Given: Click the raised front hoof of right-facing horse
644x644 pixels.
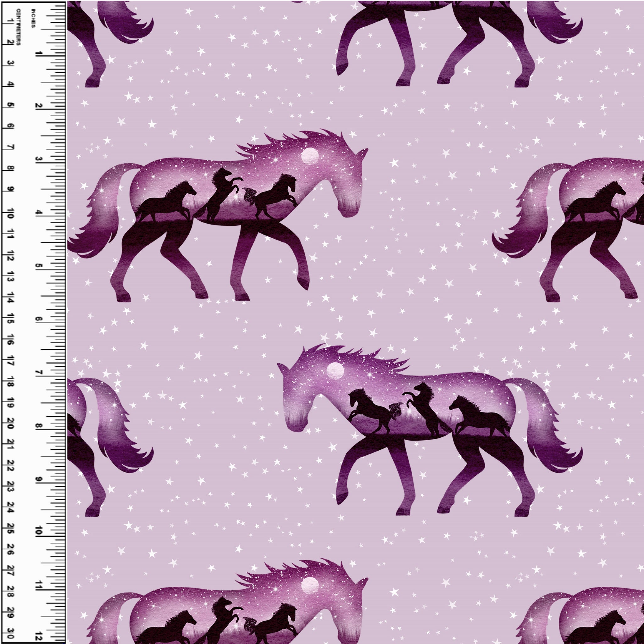Looking at the screenshot, I should pyautogui.click(x=303, y=283).
